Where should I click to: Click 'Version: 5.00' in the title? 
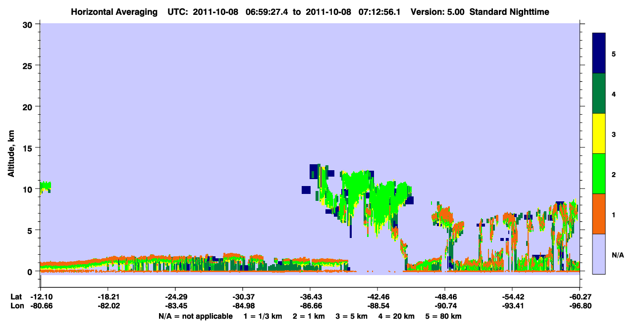tap(437, 12)
